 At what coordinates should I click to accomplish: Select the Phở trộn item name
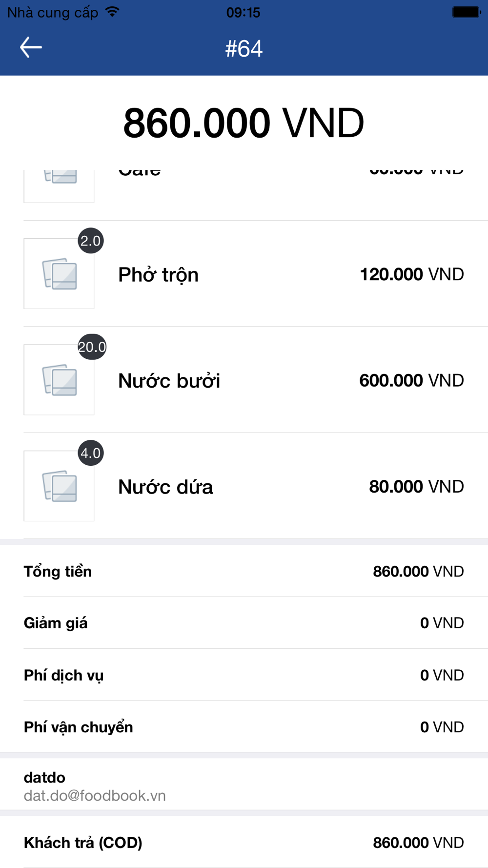(158, 275)
